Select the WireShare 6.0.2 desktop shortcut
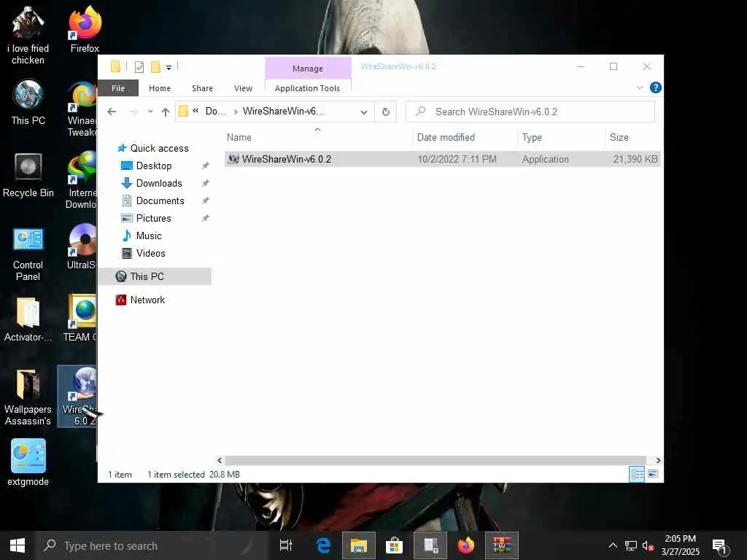 pyautogui.click(x=77, y=396)
